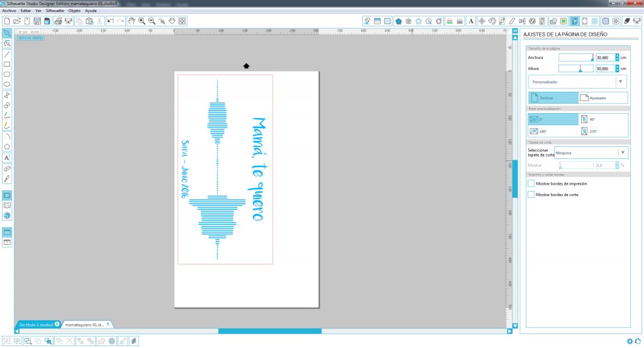Enable Mostrar bordes de impresión checkbox
The width and height of the screenshot is (644, 348).
(531, 183)
